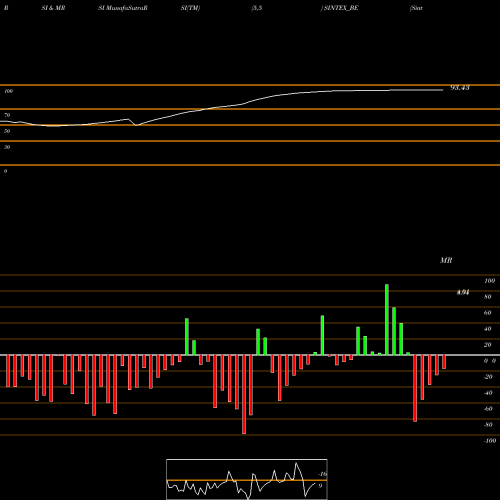The width and height of the screenshot is (500, 500).
Task: Click the SINTEX_BE symbol text in header
Action: [x=341, y=8]
